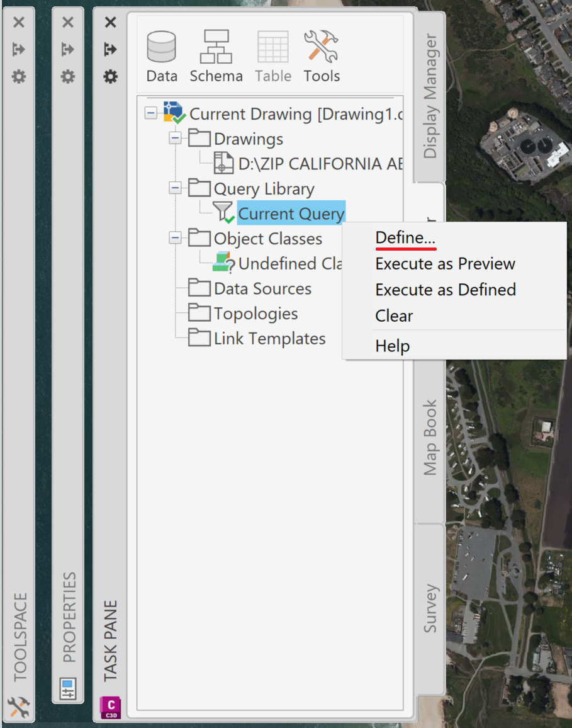The height and width of the screenshot is (728, 572).
Task: Collapse the Object Classes node
Action: [x=175, y=238]
